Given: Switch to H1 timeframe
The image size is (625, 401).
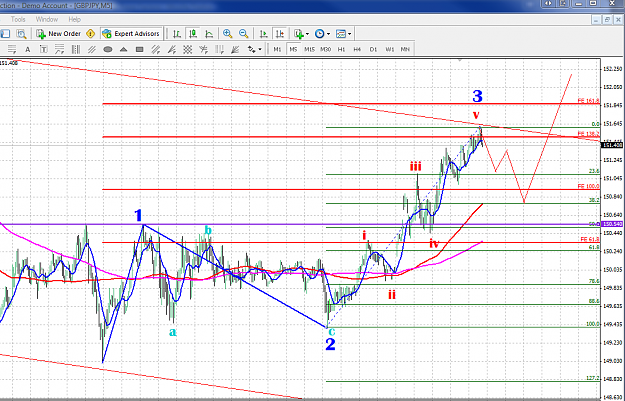Looking at the screenshot, I should [x=341, y=49].
